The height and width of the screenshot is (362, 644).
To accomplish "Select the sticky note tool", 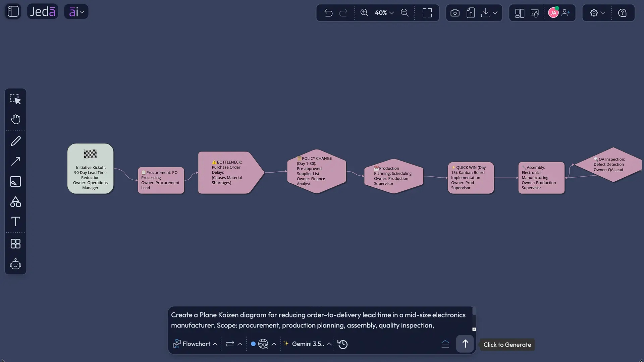I will [15, 182].
